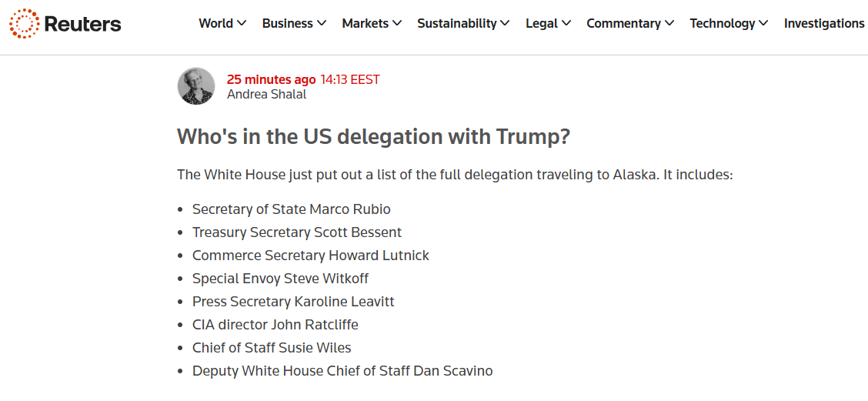Choose the Technology nav label
The height and width of the screenshot is (401, 868).
(x=723, y=24)
